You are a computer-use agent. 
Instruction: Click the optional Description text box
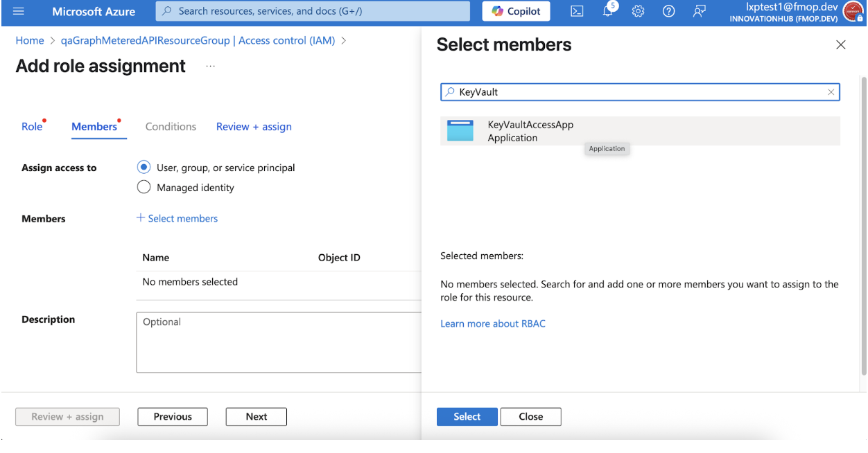point(278,342)
